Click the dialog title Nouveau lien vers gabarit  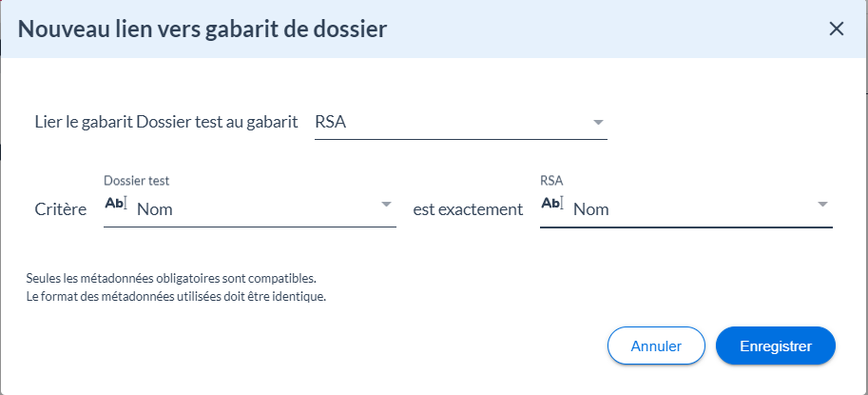203,30
